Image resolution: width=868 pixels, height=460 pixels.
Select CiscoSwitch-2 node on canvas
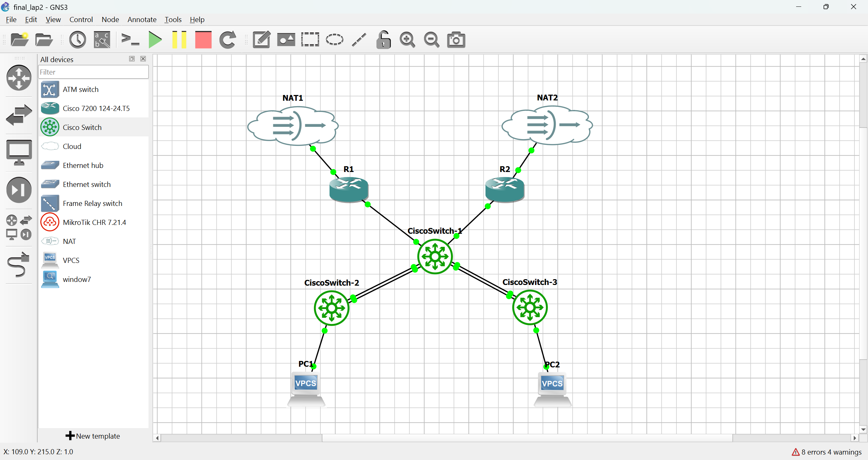point(332,308)
